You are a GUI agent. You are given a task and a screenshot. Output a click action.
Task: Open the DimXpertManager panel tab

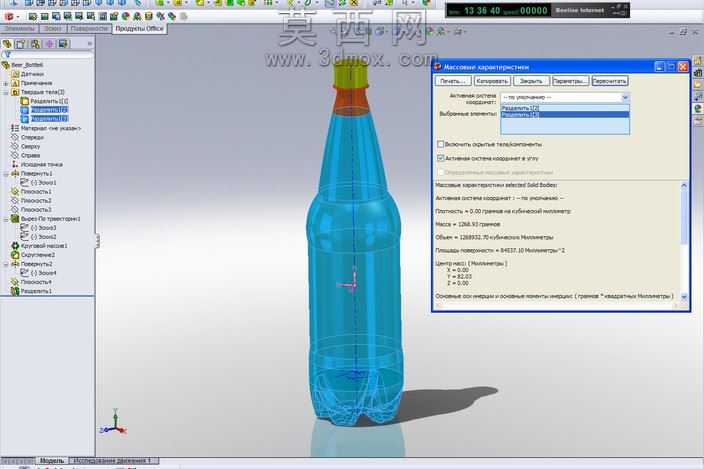pos(49,44)
